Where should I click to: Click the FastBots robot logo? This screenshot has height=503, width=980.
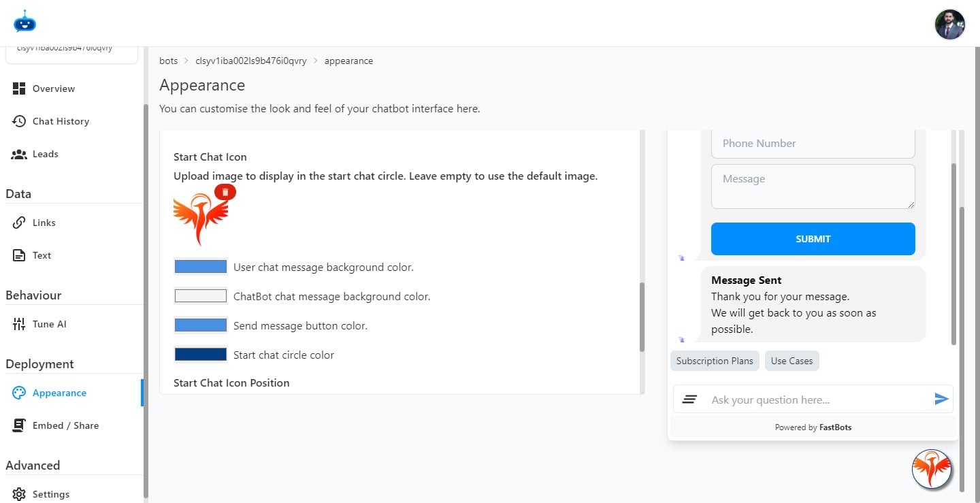tap(24, 21)
